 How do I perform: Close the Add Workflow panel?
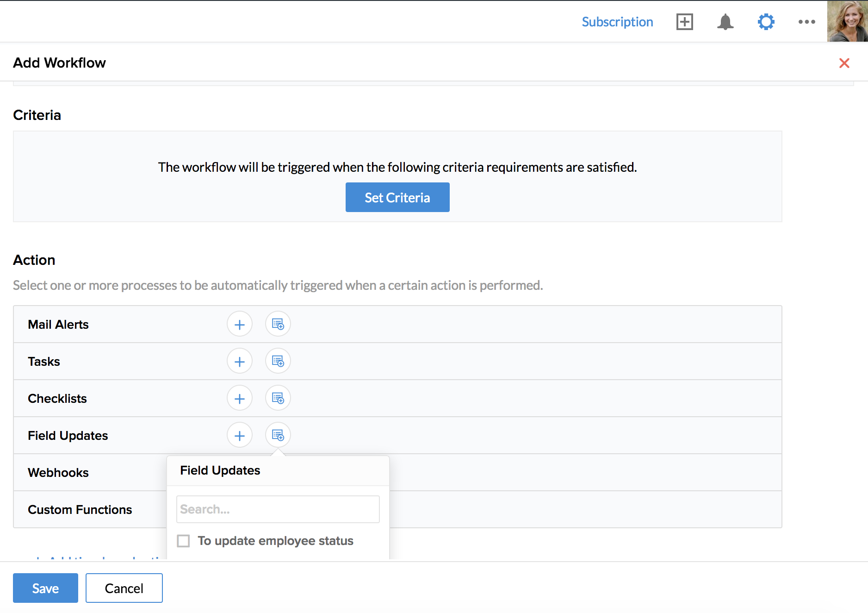pos(844,63)
